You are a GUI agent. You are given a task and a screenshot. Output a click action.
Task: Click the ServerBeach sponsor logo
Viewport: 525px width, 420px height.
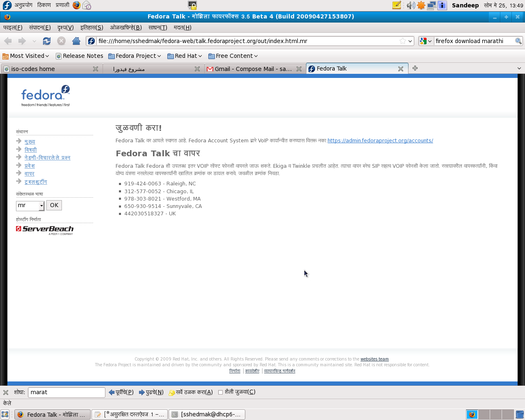45,230
